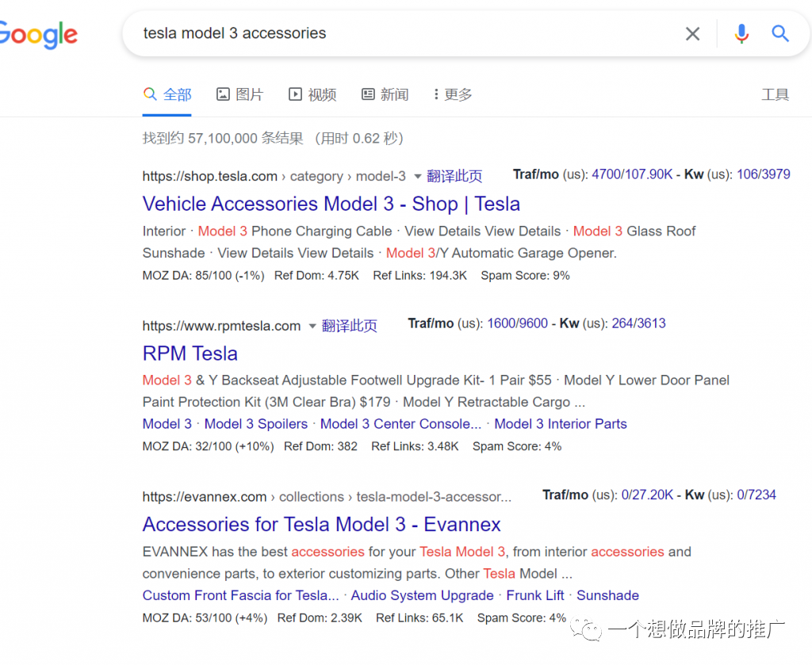This screenshot has width=812, height=665.
Task: Click Spam Score: 9% metric
Action: pyautogui.click(x=525, y=276)
